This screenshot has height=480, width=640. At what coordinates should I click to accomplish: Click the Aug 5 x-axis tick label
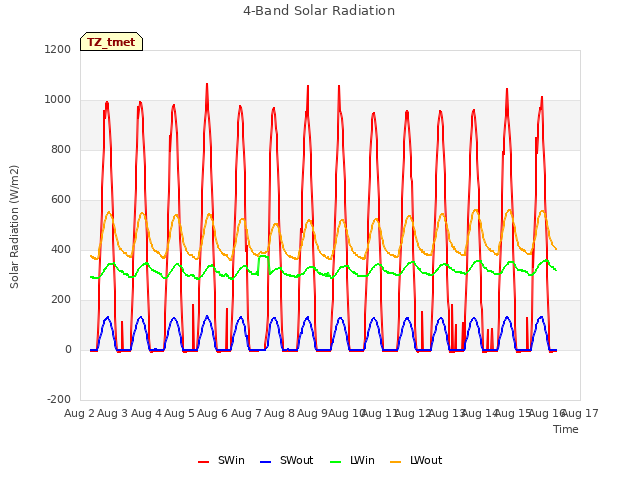coord(179,413)
